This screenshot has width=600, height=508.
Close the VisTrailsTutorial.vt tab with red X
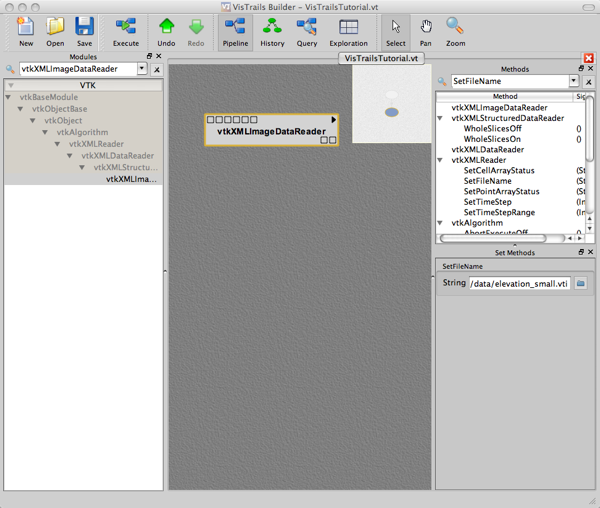[589, 58]
